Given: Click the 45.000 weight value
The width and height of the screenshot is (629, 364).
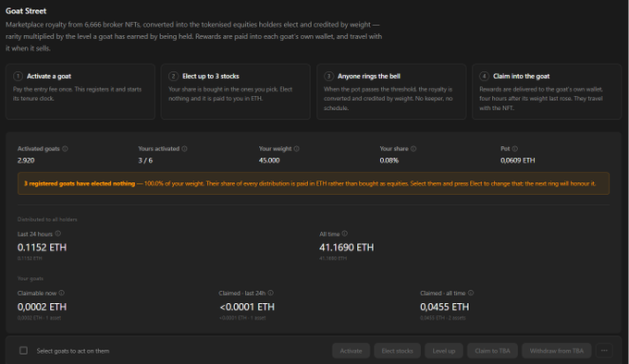Looking at the screenshot, I should pyautogui.click(x=269, y=160).
